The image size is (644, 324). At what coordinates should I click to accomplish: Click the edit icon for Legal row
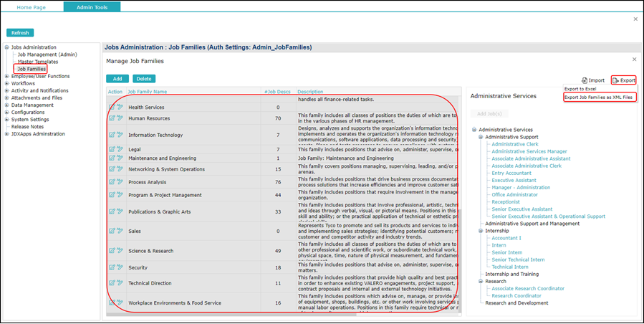[x=112, y=149]
